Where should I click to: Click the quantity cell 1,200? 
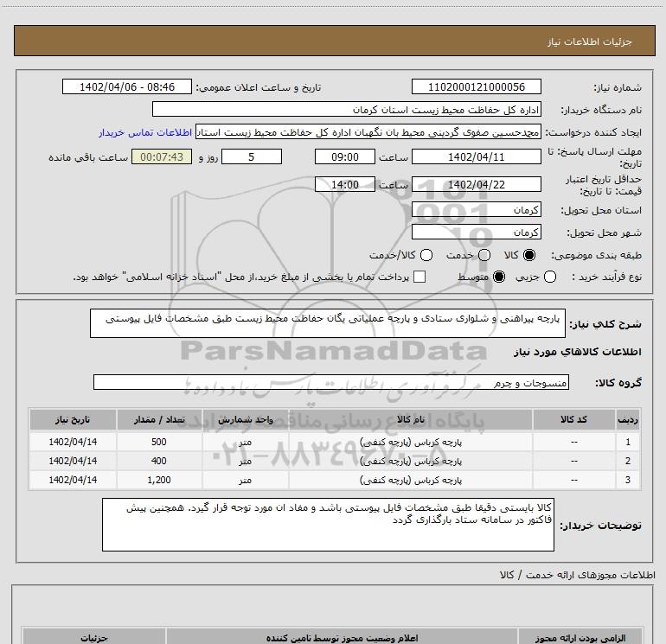tap(159, 480)
